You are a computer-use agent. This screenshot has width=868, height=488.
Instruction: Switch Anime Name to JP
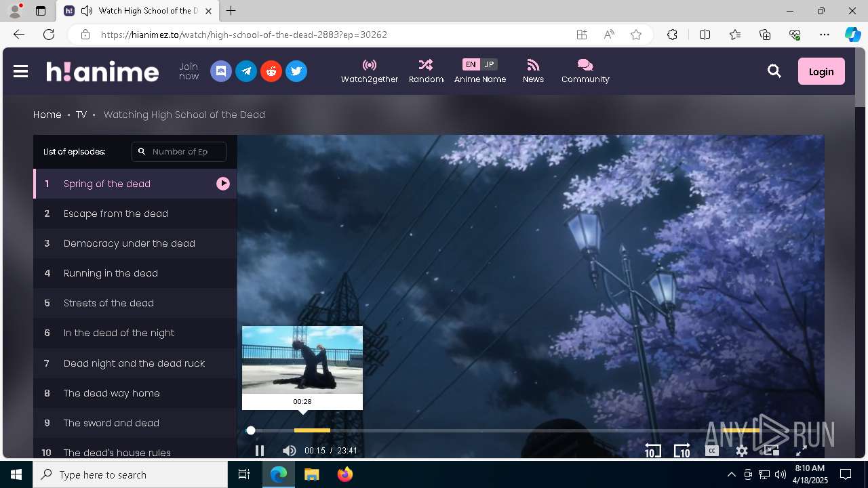coord(489,64)
